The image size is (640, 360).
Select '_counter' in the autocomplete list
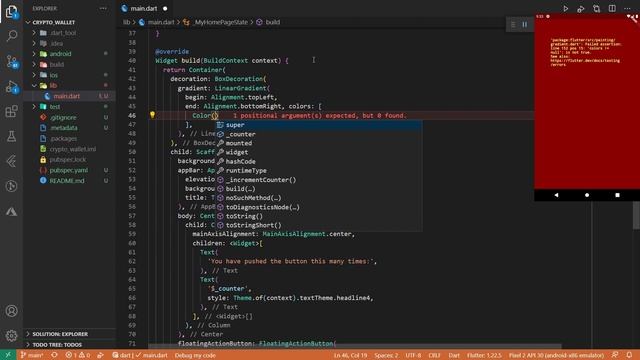click(x=318, y=134)
